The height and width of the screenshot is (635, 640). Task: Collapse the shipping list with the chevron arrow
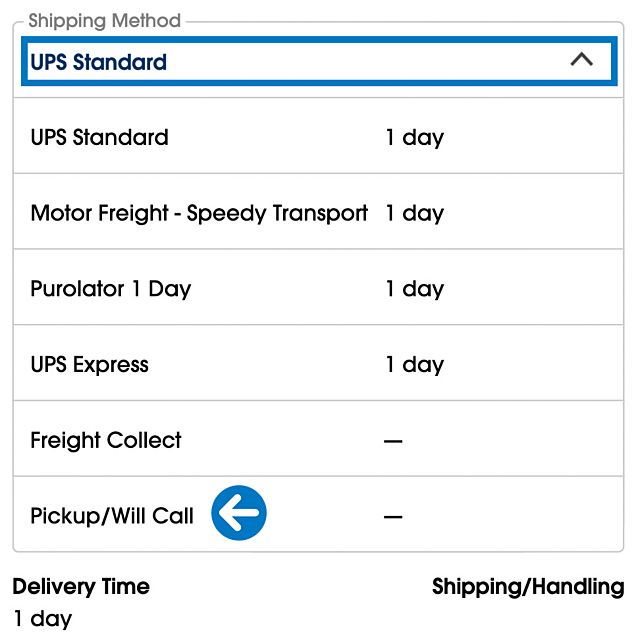pos(581,60)
